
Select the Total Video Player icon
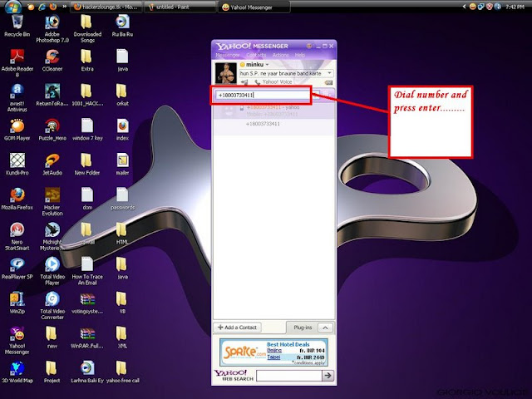pyautogui.click(x=52, y=271)
